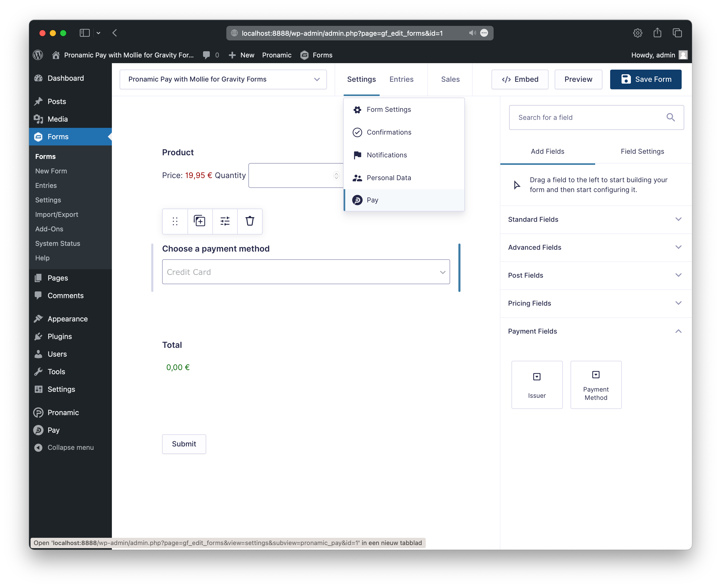Click the Preview button
This screenshot has height=588, width=721.
(x=578, y=79)
